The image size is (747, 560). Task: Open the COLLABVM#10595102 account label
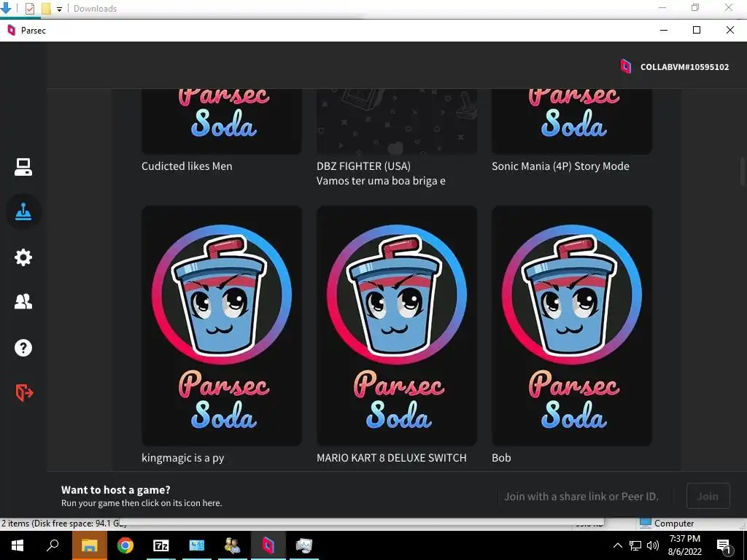pyautogui.click(x=684, y=67)
